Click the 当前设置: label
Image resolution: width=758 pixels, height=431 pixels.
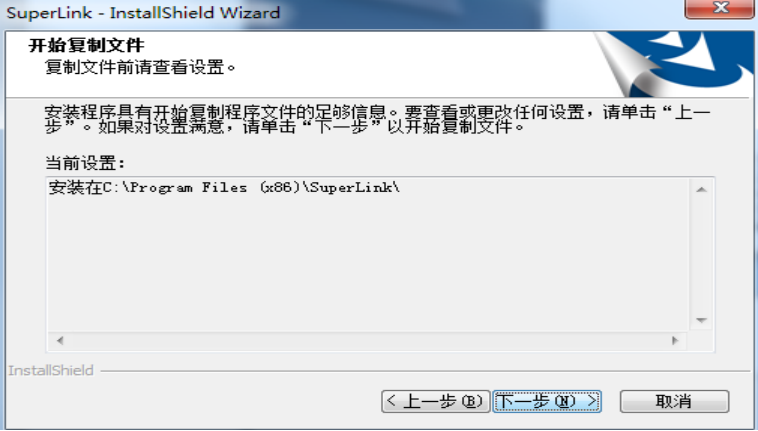[85, 163]
